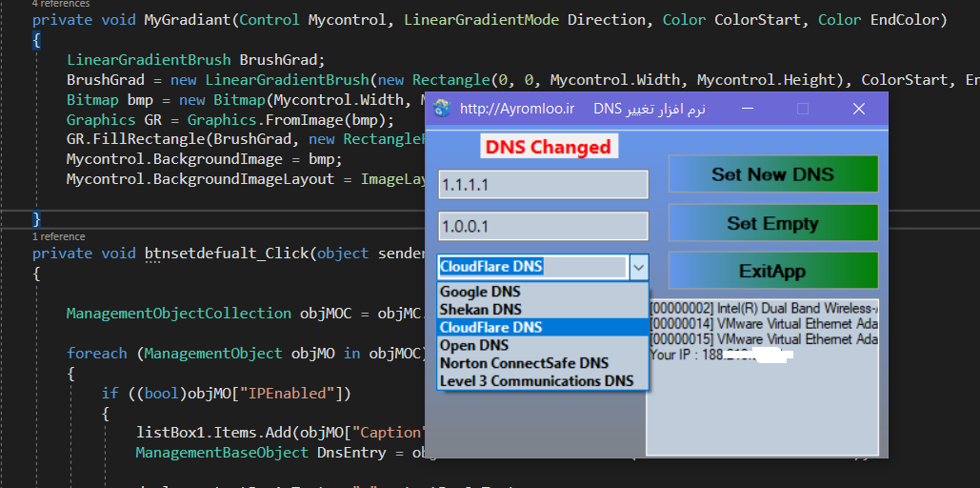Click the '1 reference' CodeLens above btnsetdefualt_Click
This screenshot has height=488, width=980.
coord(59,236)
